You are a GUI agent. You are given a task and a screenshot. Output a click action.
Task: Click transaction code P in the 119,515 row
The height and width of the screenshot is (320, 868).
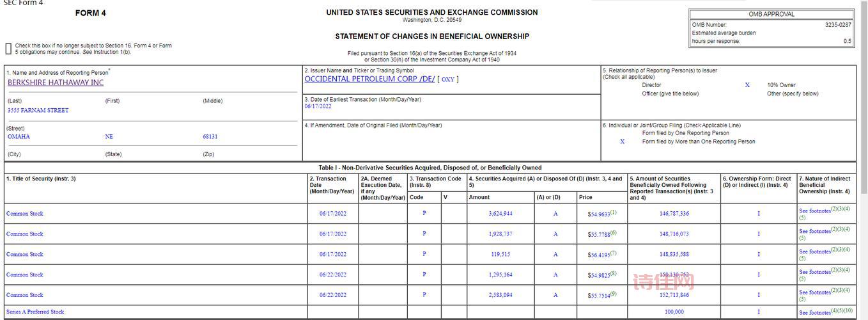point(424,255)
